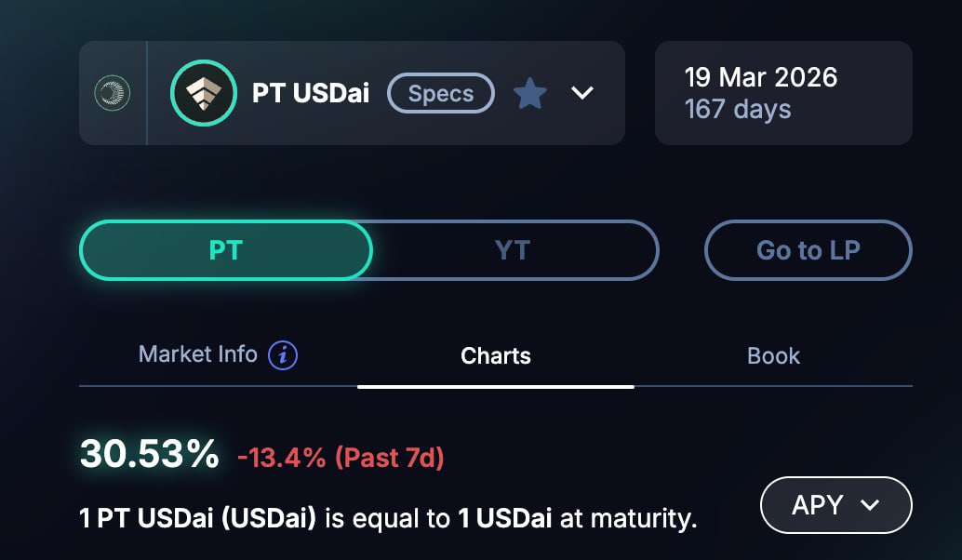The width and height of the screenshot is (962, 560).
Task: Click the 30.53% APY value
Action: pyautogui.click(x=149, y=454)
